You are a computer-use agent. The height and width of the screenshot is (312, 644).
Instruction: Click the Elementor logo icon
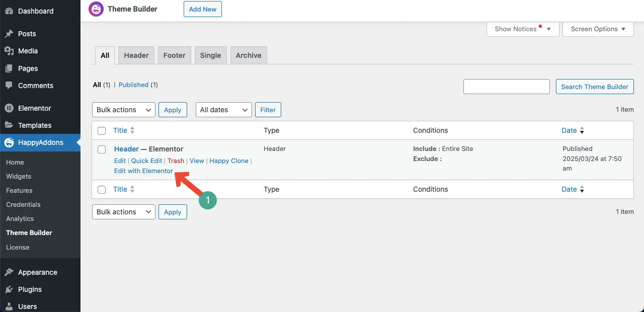9,108
